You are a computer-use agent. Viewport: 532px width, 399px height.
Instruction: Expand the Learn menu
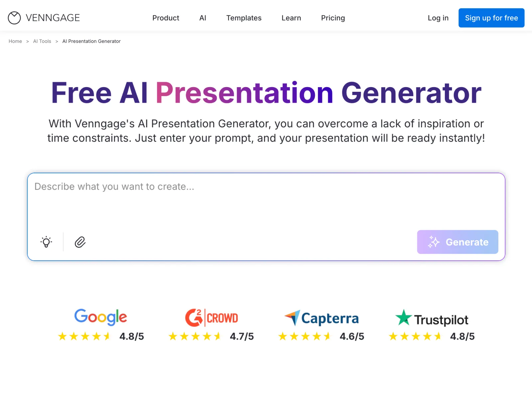coord(291,18)
